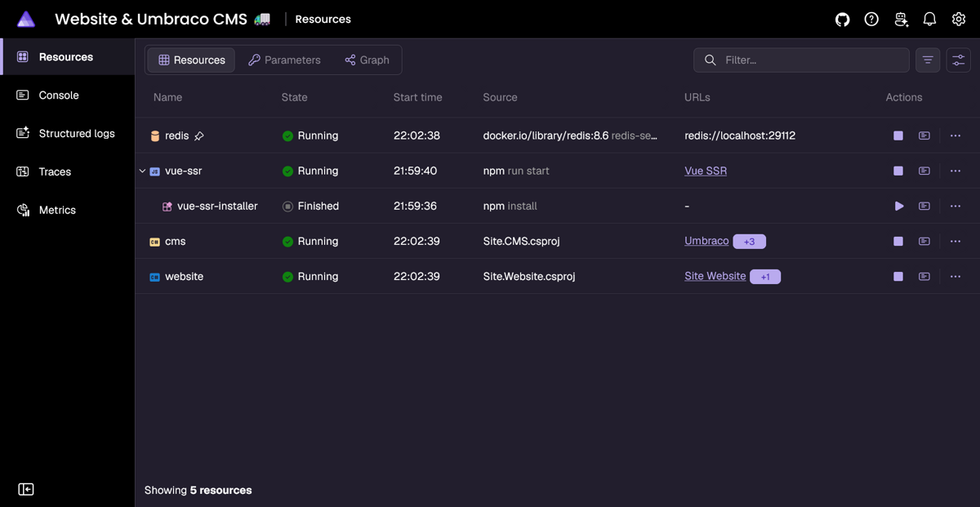Stop the redis resource

[x=898, y=136]
